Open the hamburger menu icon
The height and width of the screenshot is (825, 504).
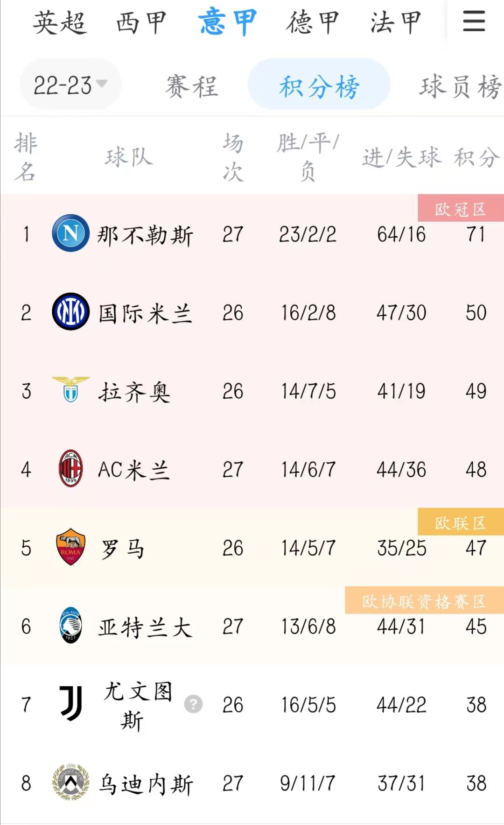click(x=474, y=21)
